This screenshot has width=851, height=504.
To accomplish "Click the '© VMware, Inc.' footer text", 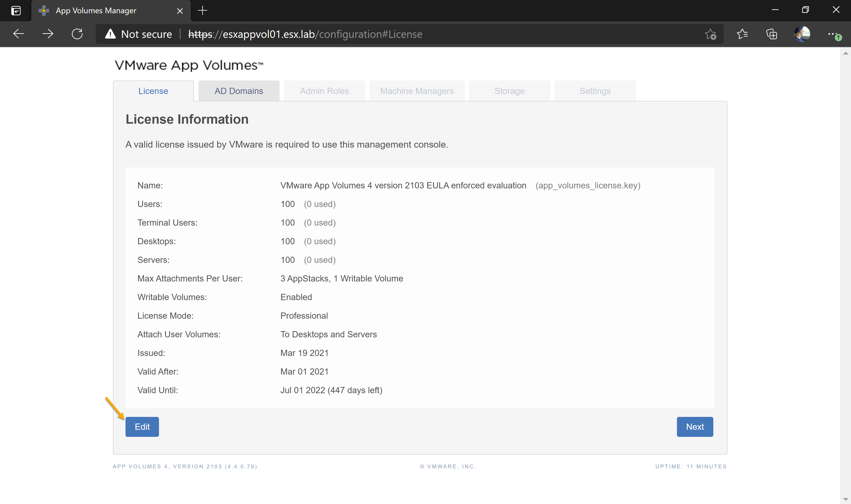I will point(448,466).
